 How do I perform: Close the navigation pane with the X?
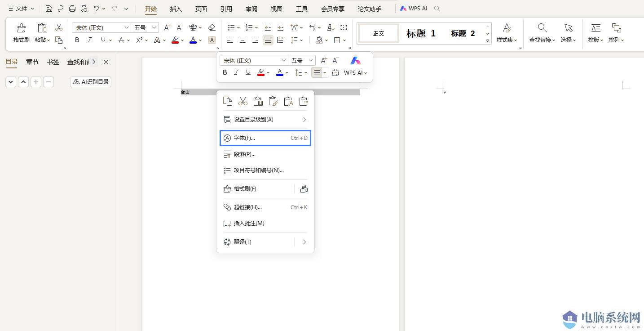[x=106, y=62]
